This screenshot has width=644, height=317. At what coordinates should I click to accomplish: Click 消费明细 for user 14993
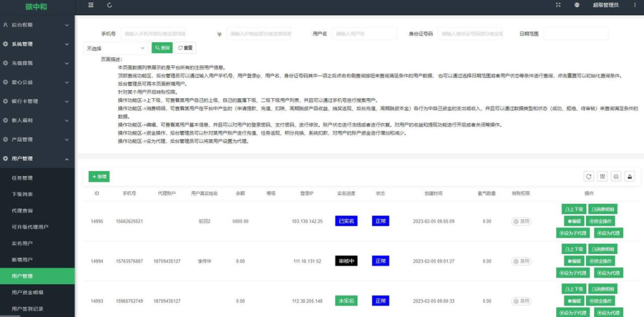[602, 289]
